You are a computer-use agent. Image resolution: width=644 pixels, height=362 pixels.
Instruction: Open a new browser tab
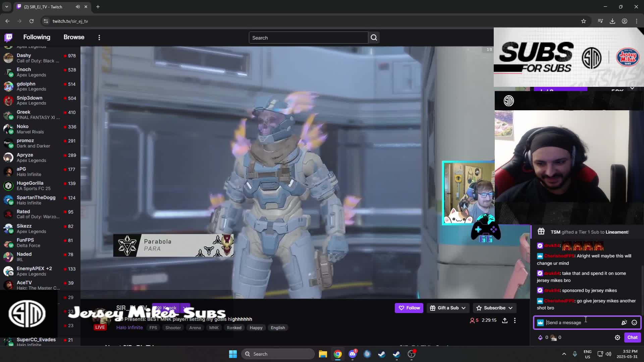click(98, 7)
